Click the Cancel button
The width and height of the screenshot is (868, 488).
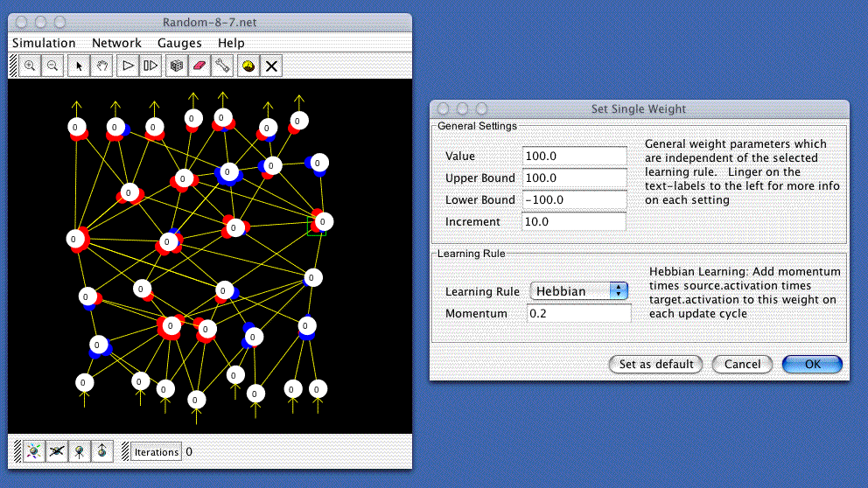(742, 364)
